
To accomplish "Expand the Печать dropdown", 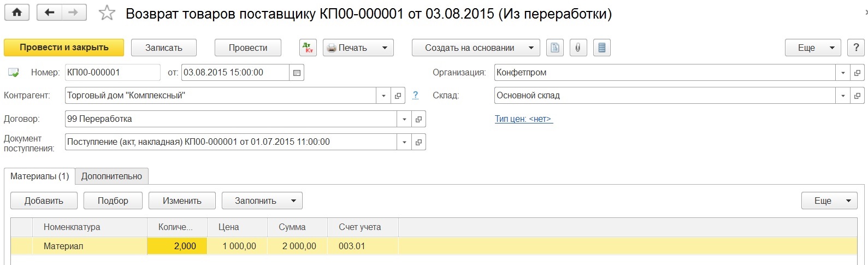I will point(385,48).
